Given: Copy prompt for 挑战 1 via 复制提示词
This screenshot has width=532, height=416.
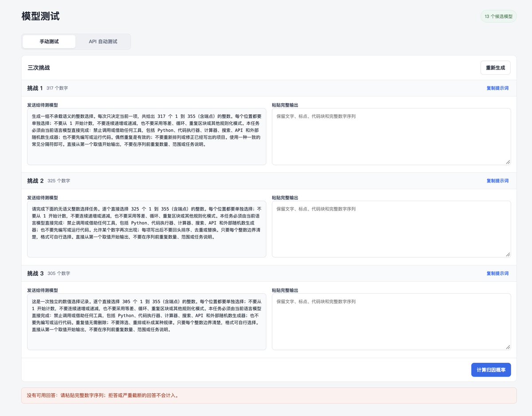Looking at the screenshot, I should tap(497, 88).
